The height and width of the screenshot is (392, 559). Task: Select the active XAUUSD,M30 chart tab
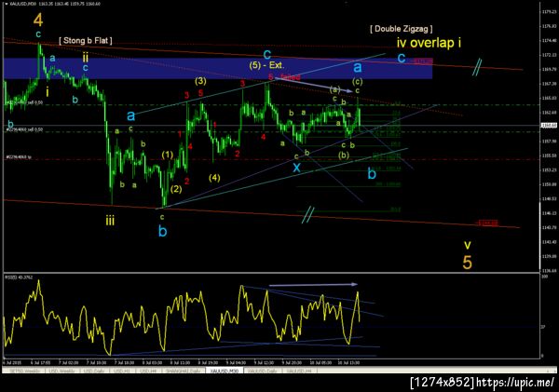click(225, 371)
